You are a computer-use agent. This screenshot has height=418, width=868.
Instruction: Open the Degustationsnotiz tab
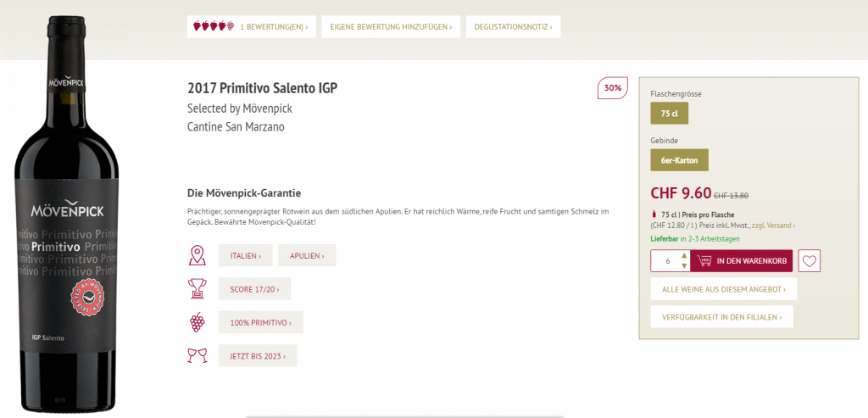513,27
